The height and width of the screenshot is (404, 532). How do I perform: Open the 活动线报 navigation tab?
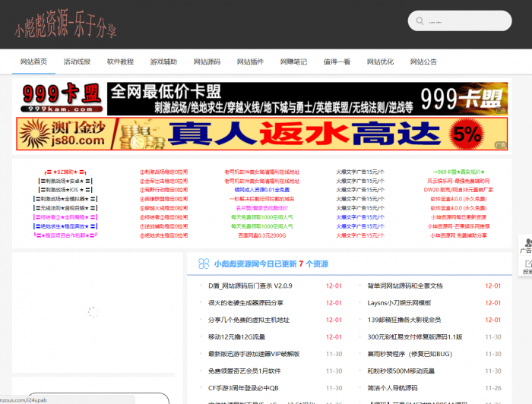(77, 62)
